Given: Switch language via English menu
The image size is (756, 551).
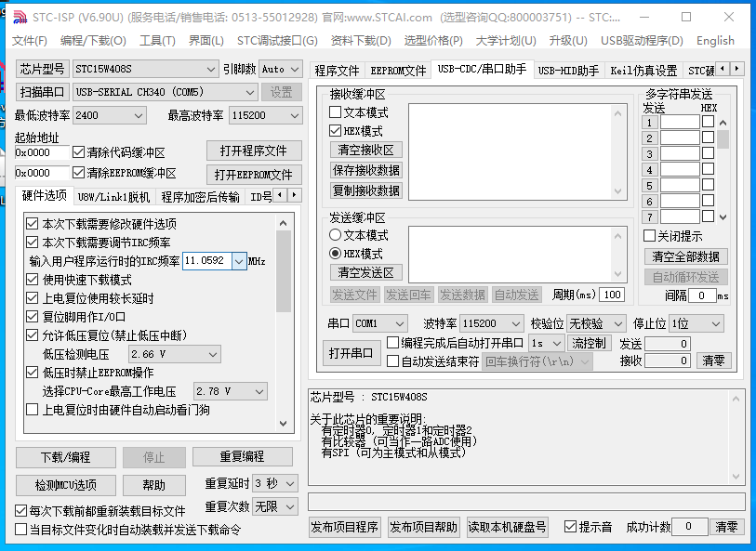Looking at the screenshot, I should pyautogui.click(x=715, y=41).
